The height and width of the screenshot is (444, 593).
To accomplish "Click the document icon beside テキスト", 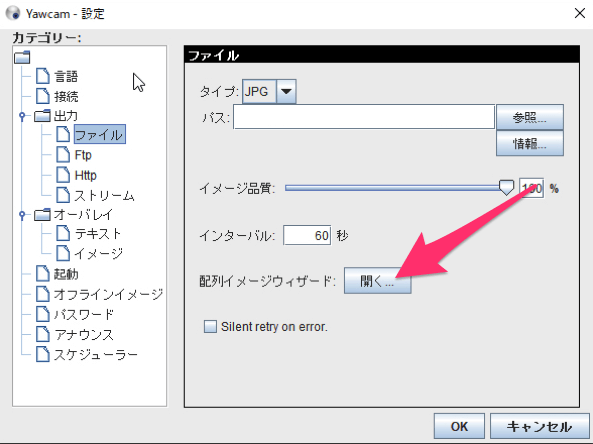I will [x=63, y=233].
